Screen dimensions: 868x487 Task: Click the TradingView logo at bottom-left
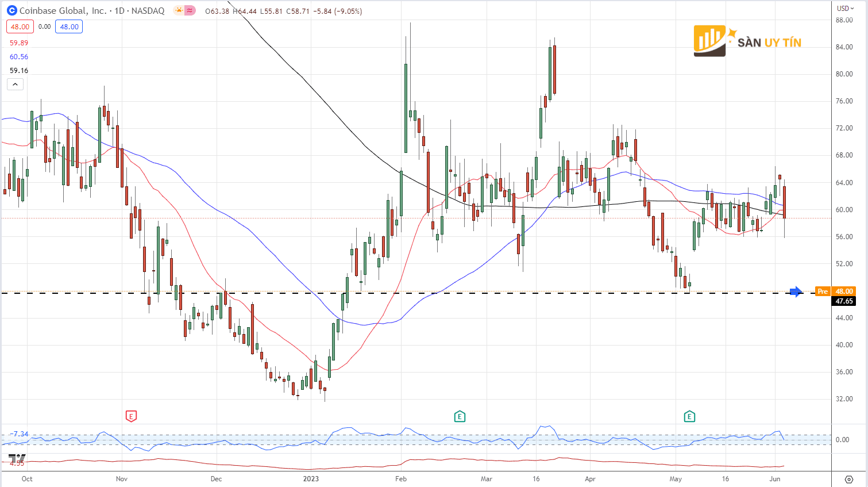[17, 458]
